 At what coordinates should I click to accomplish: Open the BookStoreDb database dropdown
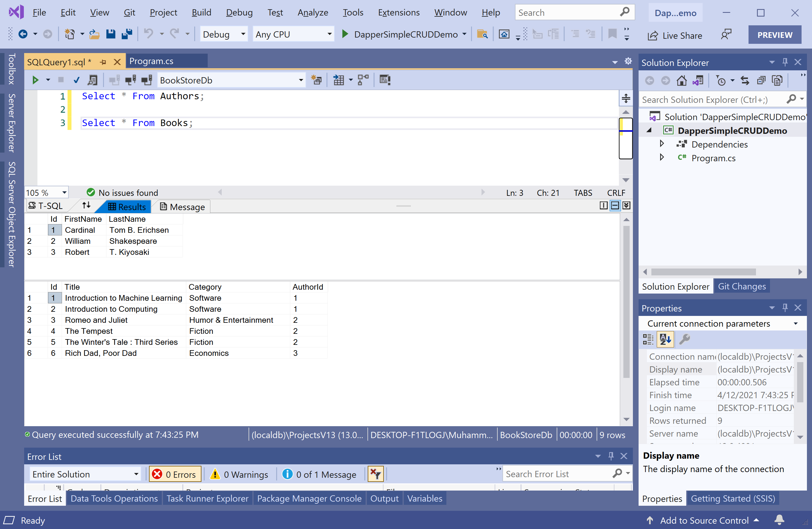301,80
